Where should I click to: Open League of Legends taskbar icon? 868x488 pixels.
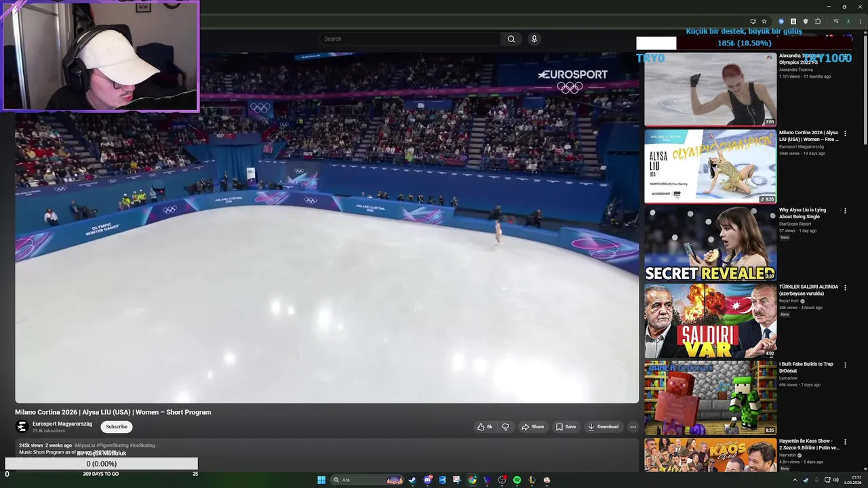click(x=532, y=480)
